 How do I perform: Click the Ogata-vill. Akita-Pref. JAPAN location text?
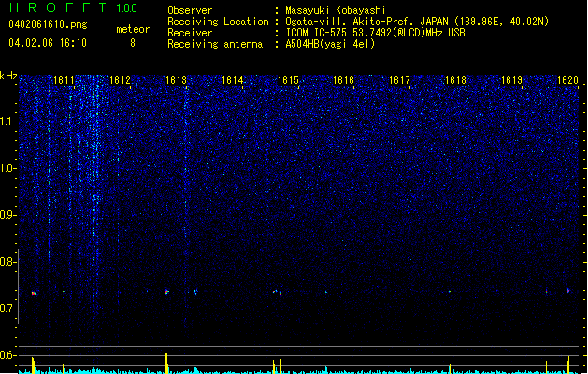(417, 22)
